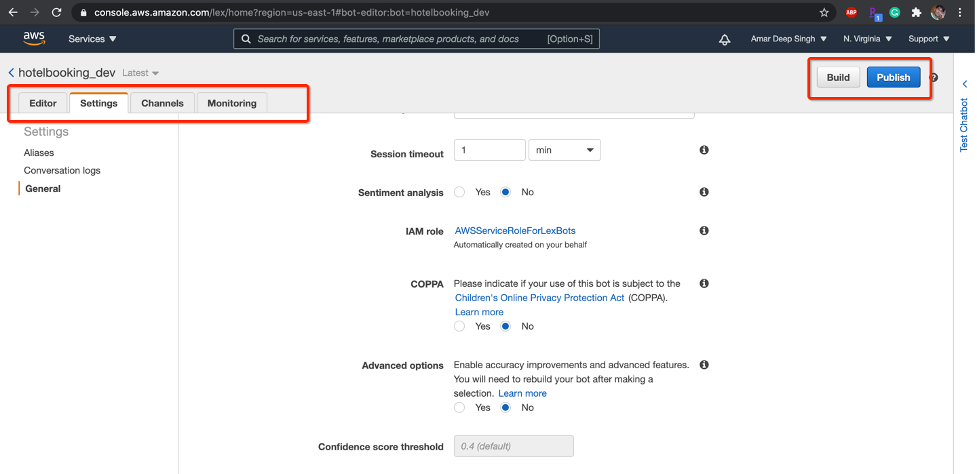Go back with the chevron beside hotelbooking_dev
This screenshot has width=977, height=474.
coord(11,73)
